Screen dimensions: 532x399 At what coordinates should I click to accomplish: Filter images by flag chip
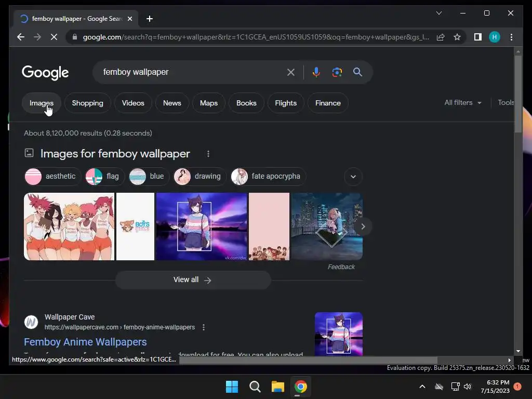(x=105, y=177)
